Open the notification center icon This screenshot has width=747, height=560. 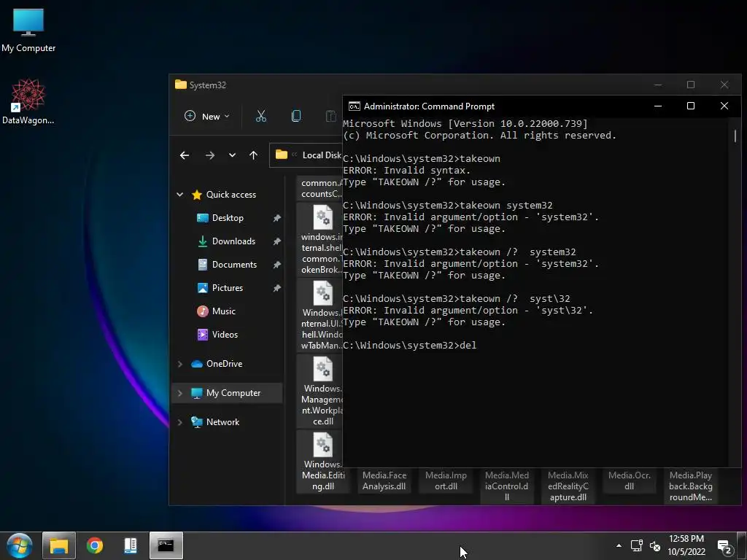[724, 547]
